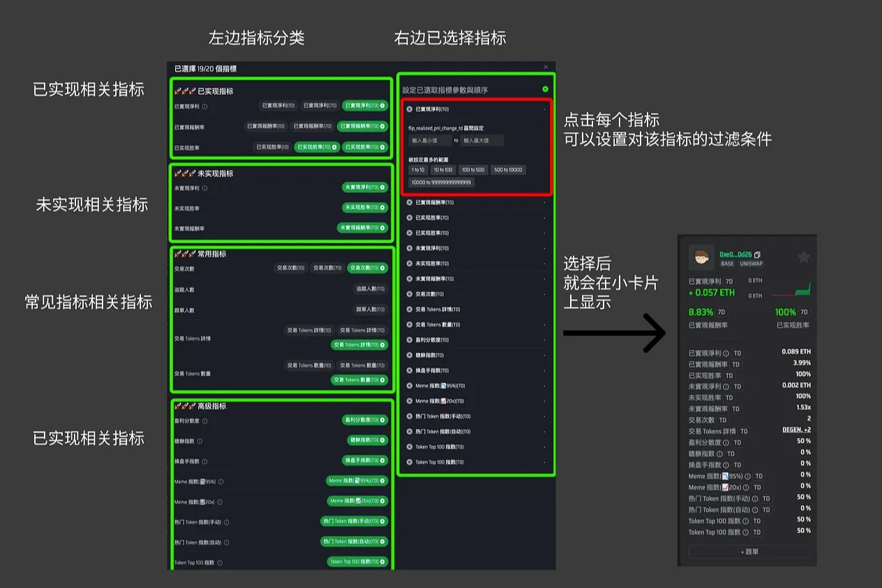Remove 盈利分散度(TD) from selected list
Screen dimensions: 882x588
tap(410, 340)
